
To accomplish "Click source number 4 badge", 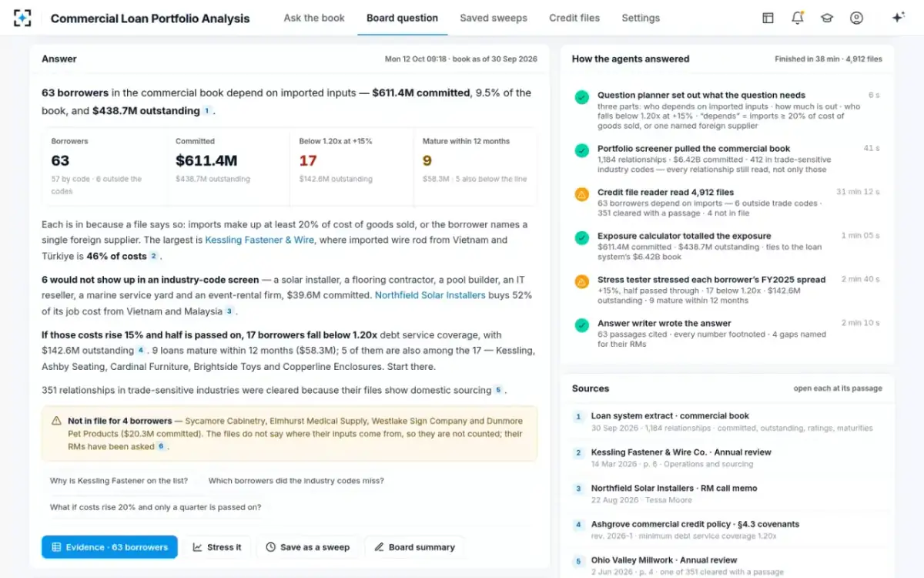I will coord(578,525).
